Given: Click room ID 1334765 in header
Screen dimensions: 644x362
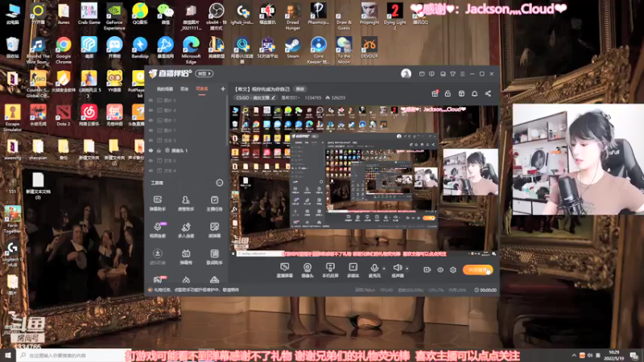Looking at the screenshot, I should click(x=313, y=97).
